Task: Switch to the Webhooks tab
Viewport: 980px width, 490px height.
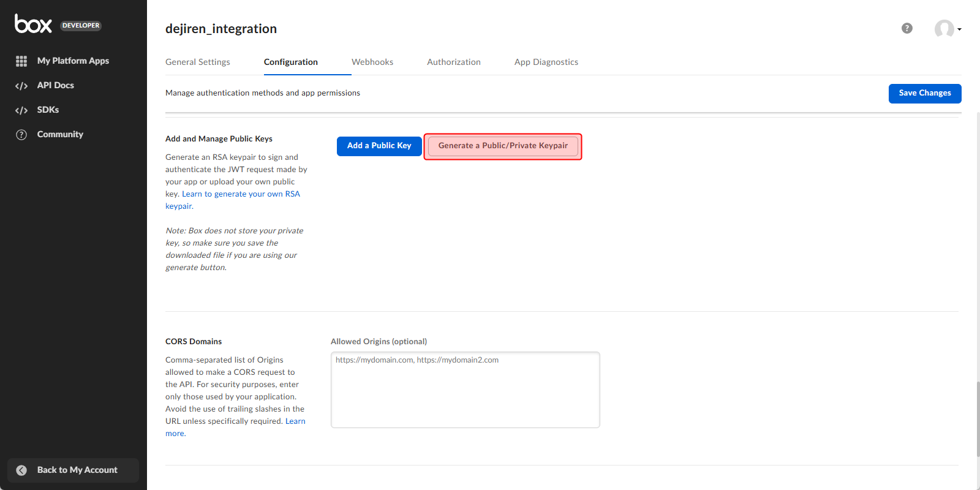Action: click(372, 62)
